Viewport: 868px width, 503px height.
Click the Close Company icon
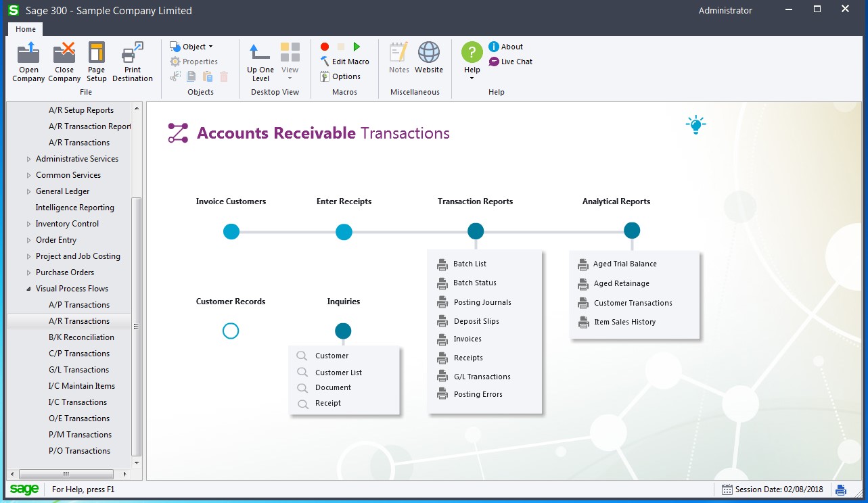[64, 53]
